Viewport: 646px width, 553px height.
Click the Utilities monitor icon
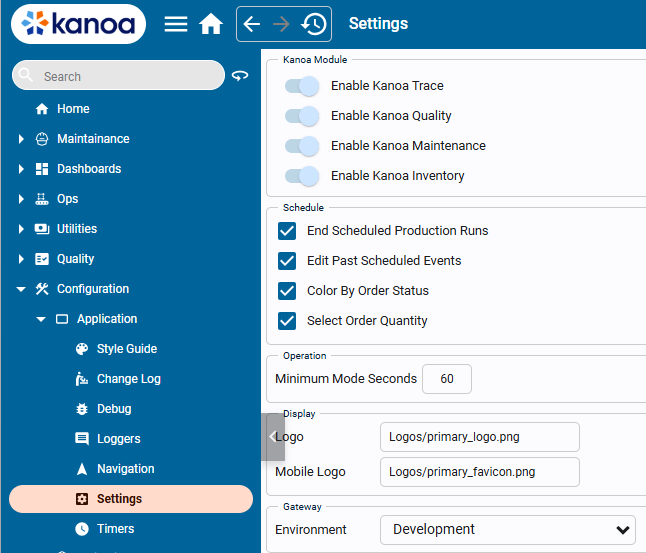(x=42, y=229)
